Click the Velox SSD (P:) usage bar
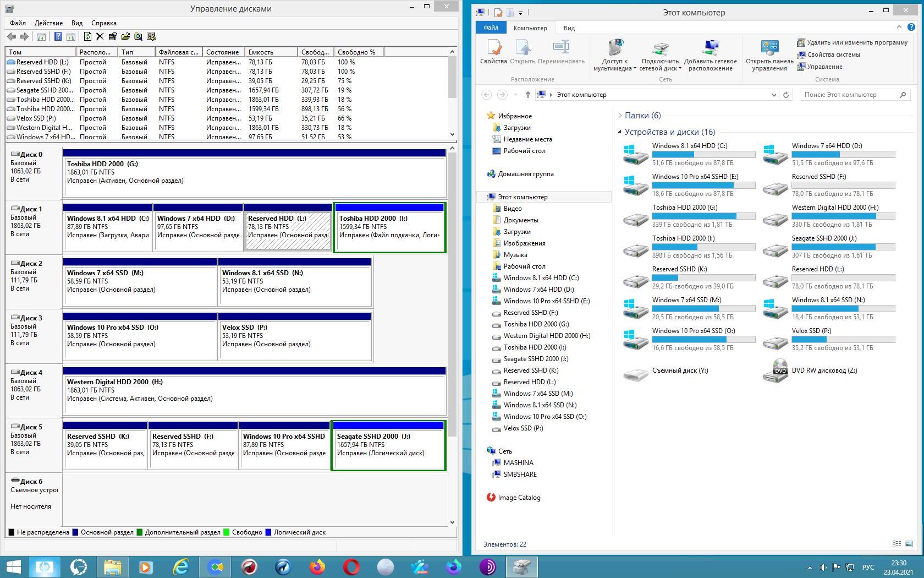Screen dimensions: 924x578 [x=843, y=340]
